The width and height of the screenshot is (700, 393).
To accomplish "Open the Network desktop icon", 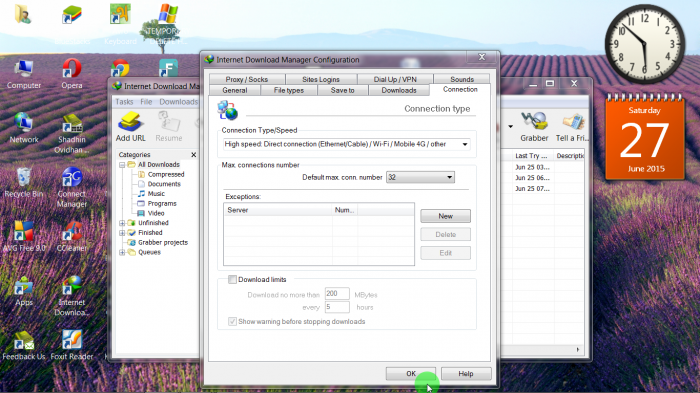I will tap(24, 128).
